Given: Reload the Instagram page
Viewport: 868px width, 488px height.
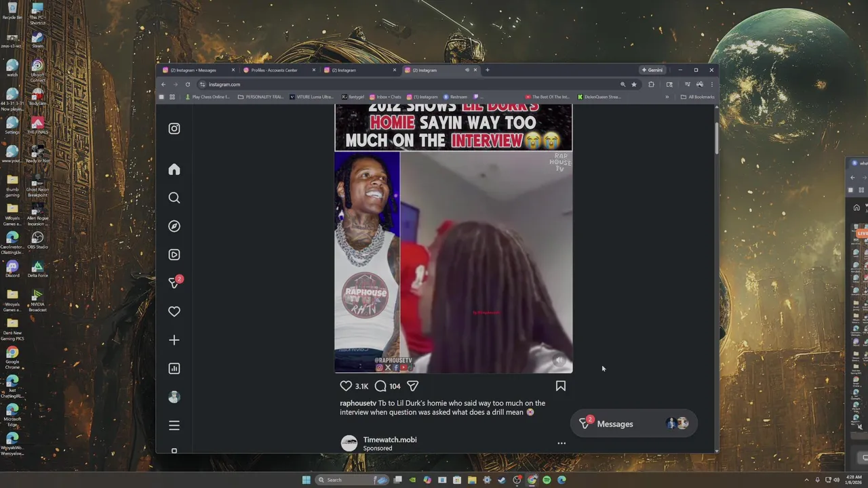Looking at the screenshot, I should click(188, 84).
